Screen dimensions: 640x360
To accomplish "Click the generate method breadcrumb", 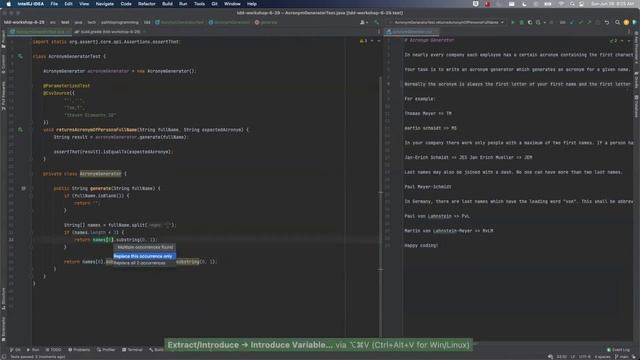I will pos(266,22).
